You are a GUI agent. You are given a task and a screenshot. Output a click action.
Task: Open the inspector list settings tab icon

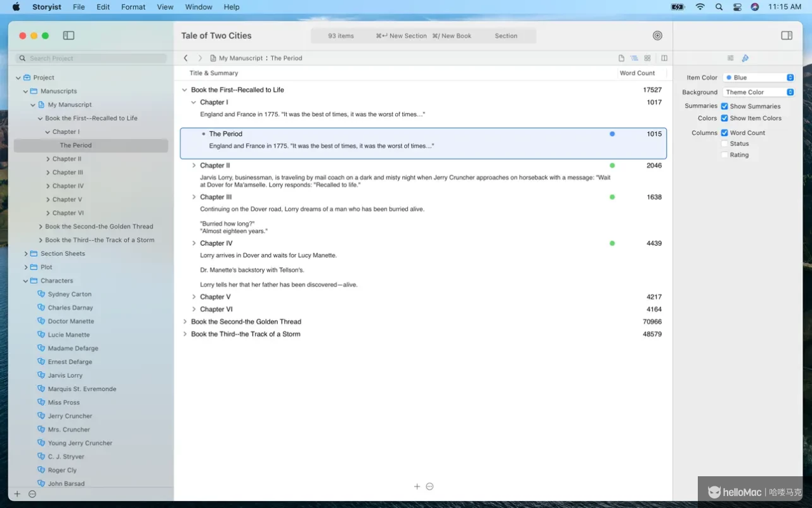tap(730, 58)
